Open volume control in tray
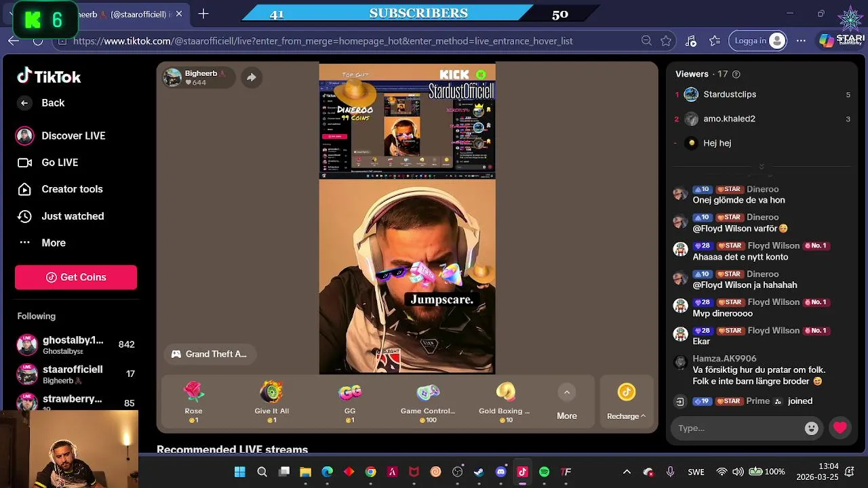The width and height of the screenshot is (868, 488). (x=738, y=472)
